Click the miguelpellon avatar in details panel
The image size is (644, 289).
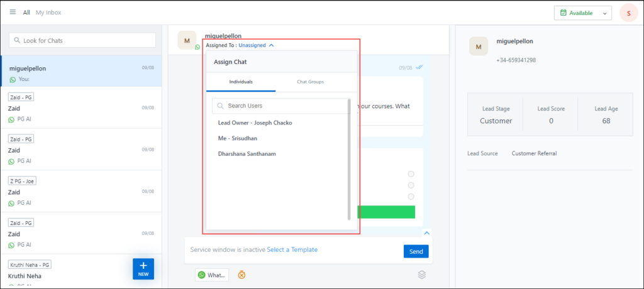click(x=479, y=46)
